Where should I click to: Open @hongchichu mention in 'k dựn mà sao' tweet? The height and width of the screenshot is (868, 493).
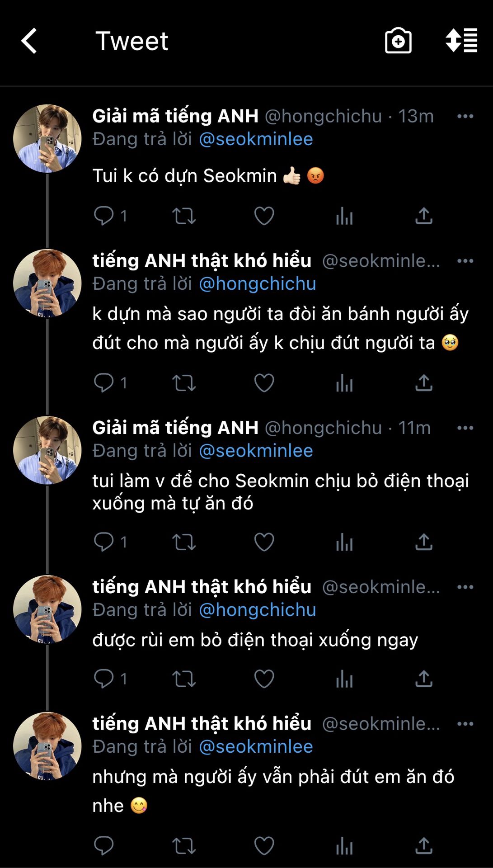pyautogui.click(x=257, y=284)
